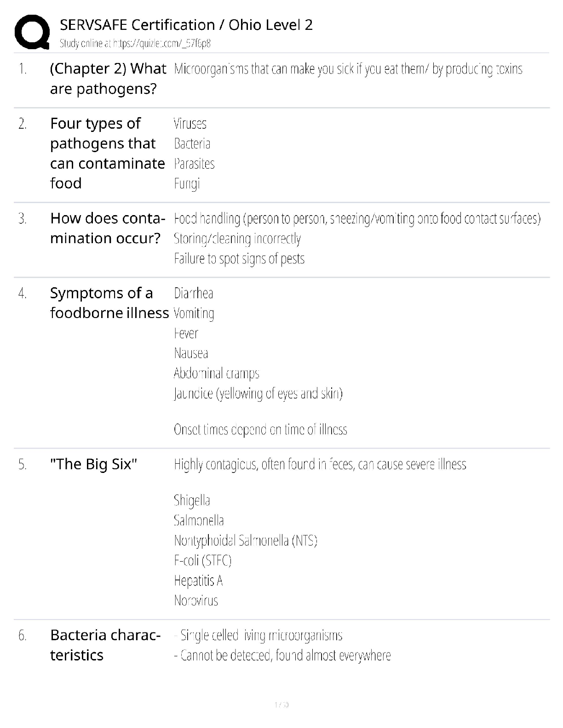The image size is (563, 728).
Task: Click the word 'Viruses' in answer two
Action: (x=190, y=124)
